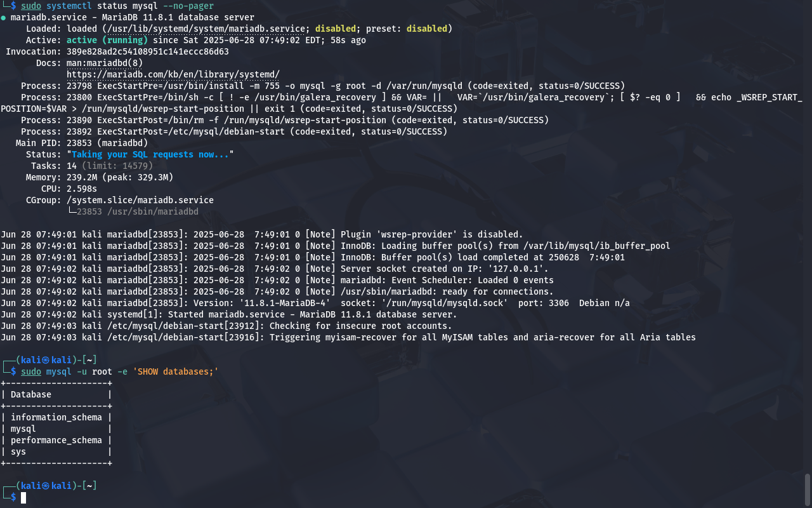
Task: Click the Invocation hash 389e828ad2c54108951c141eccc86d63
Action: [x=148, y=51]
